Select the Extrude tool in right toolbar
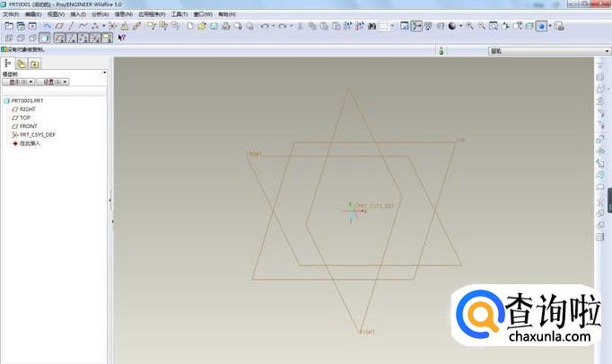This screenshot has width=612, height=364. point(600,139)
